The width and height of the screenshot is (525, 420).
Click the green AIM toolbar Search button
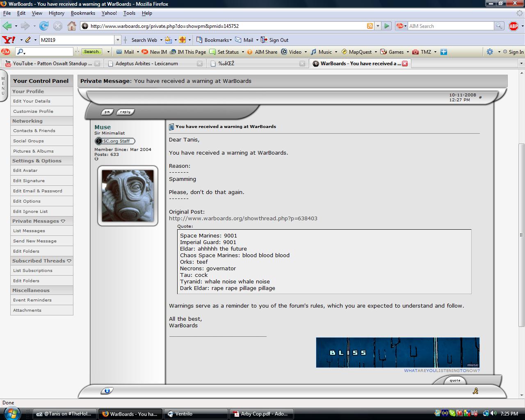(91, 52)
